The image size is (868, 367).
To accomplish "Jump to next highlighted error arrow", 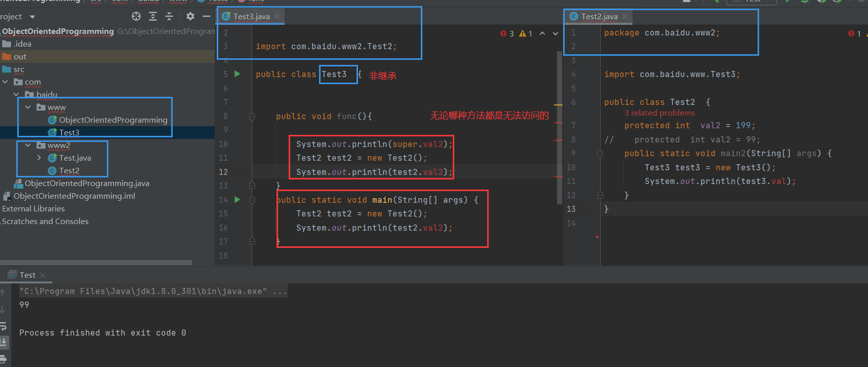I will (556, 33).
